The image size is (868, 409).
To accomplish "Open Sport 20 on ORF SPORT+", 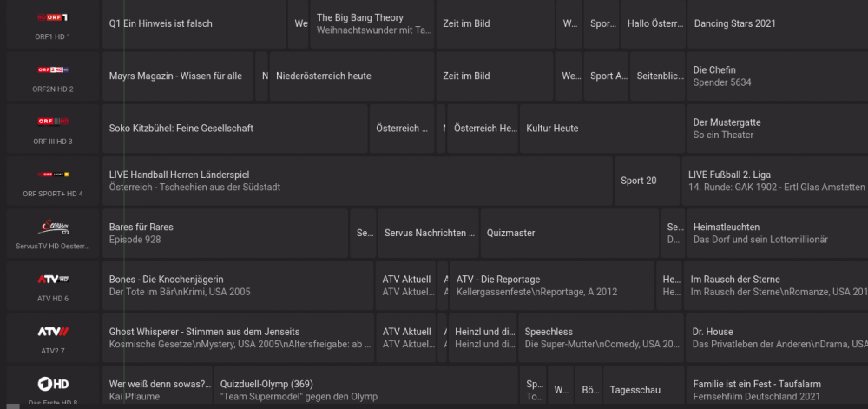I will tap(648, 181).
